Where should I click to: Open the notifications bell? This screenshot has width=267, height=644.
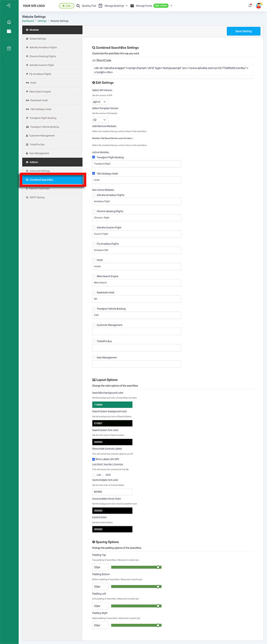(250, 6)
